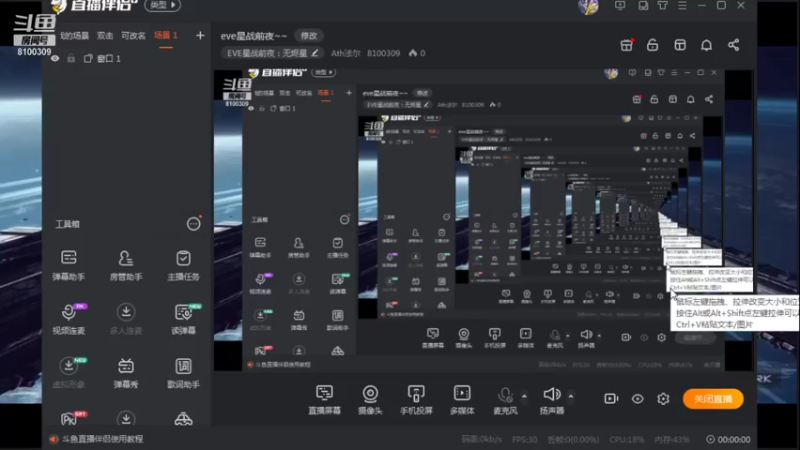Add a 多媒体 multimedia source
The height and width of the screenshot is (450, 800).
click(462, 399)
